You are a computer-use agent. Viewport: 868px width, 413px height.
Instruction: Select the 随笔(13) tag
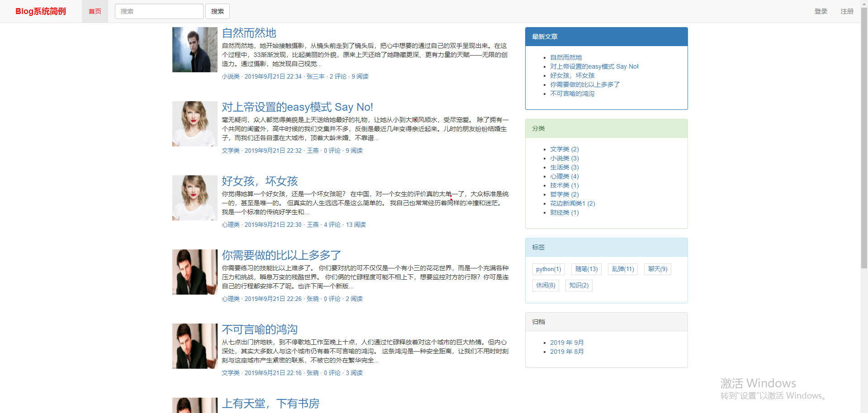(x=587, y=269)
